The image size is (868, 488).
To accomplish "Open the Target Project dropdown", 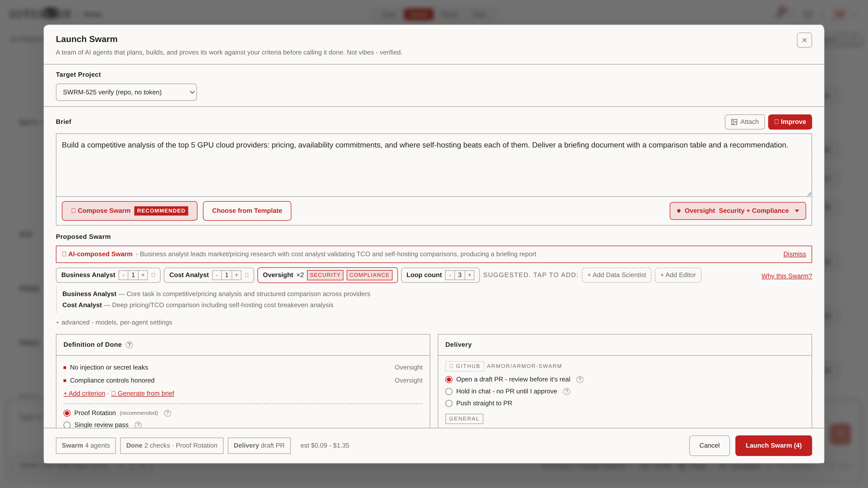I will click(126, 92).
